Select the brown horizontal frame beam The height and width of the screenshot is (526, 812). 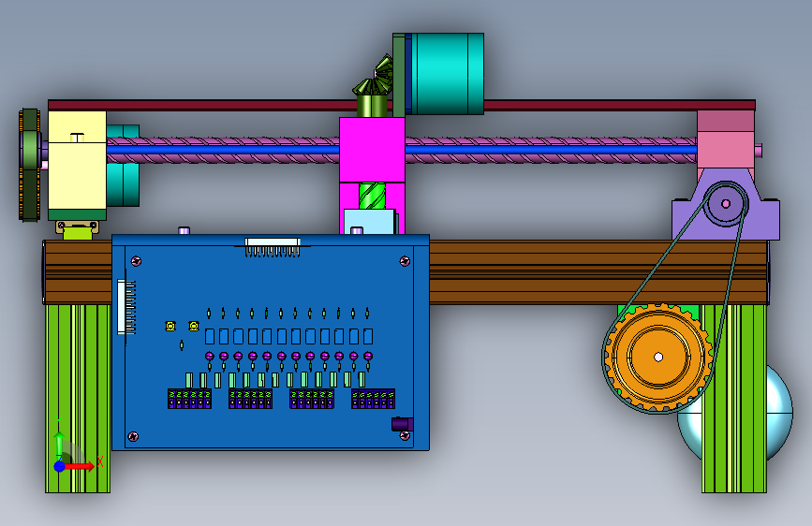click(598, 271)
